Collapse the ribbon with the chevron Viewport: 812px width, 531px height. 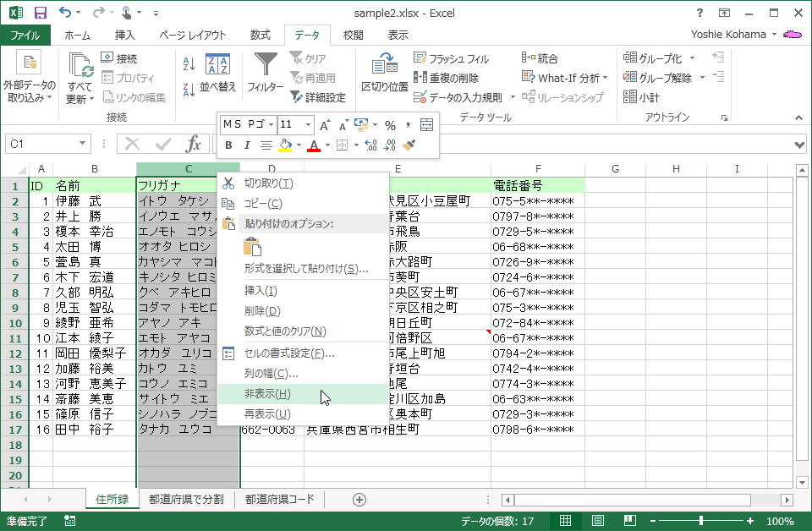coord(798,118)
